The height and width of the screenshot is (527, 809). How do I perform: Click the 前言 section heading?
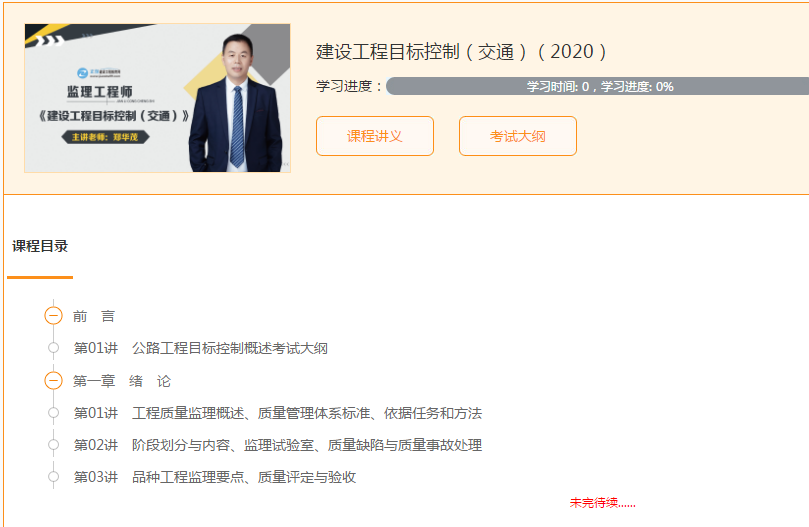(94, 316)
